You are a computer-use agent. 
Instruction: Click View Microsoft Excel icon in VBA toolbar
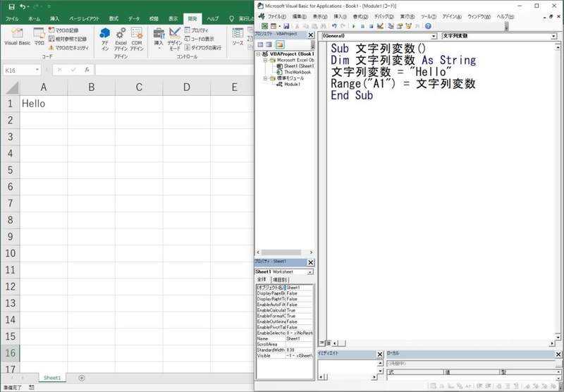tap(265, 26)
